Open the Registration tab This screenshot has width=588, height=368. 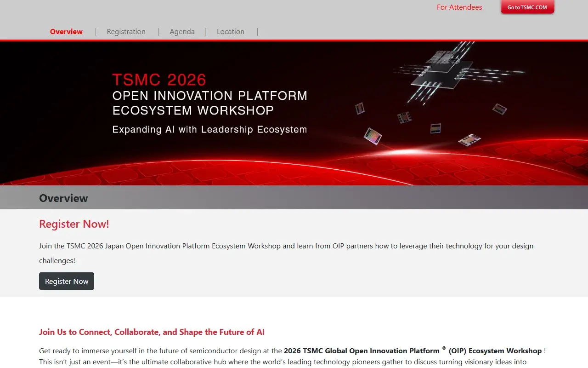pos(126,32)
